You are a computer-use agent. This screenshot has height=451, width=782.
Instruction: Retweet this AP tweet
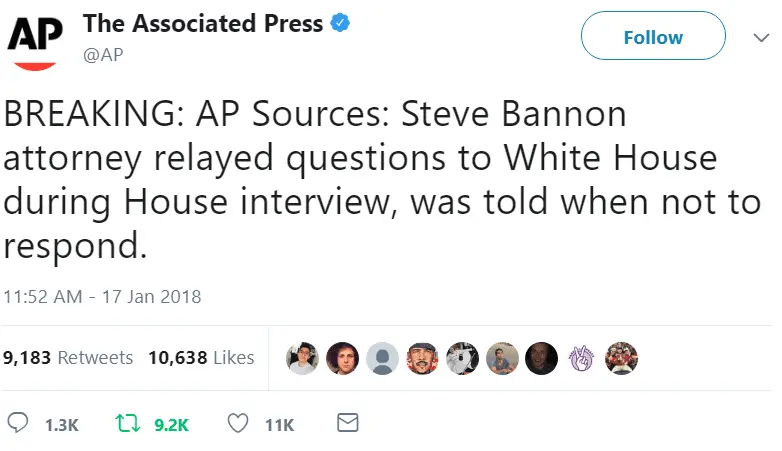[x=128, y=424]
